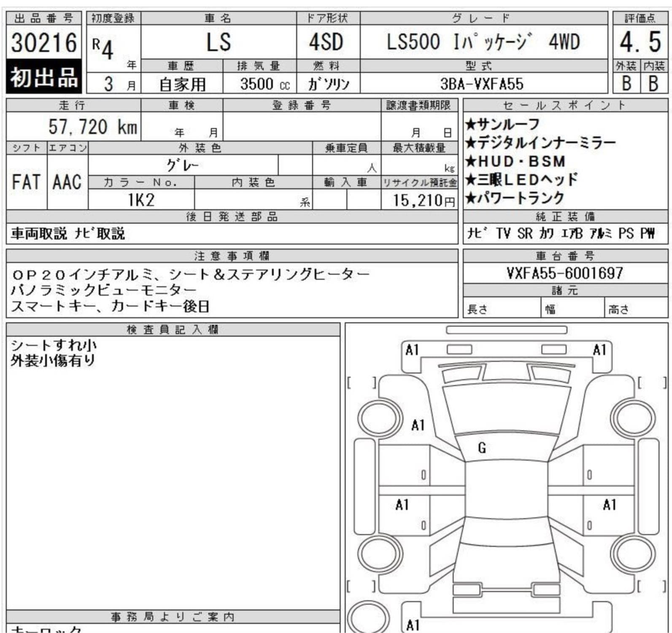
Task: Click the door type 4SD
Action: tap(326, 42)
